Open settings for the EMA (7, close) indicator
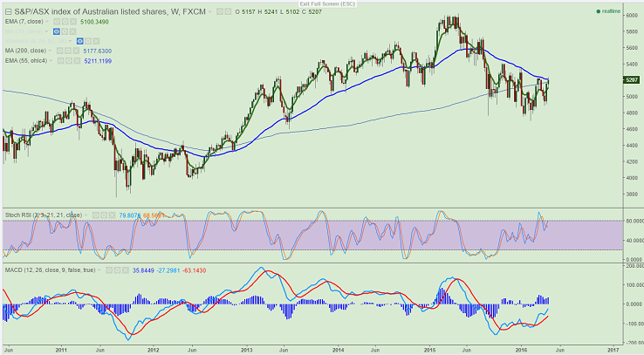The height and width of the screenshot is (355, 644). 65,21
